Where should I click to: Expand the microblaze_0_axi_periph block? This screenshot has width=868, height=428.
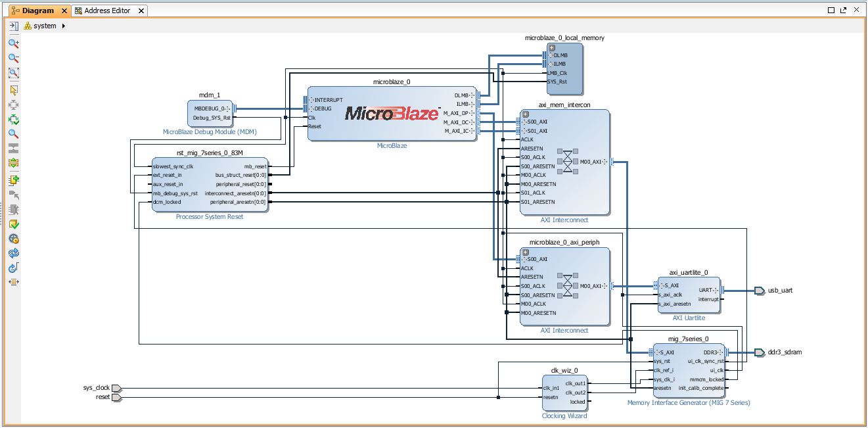coord(525,252)
